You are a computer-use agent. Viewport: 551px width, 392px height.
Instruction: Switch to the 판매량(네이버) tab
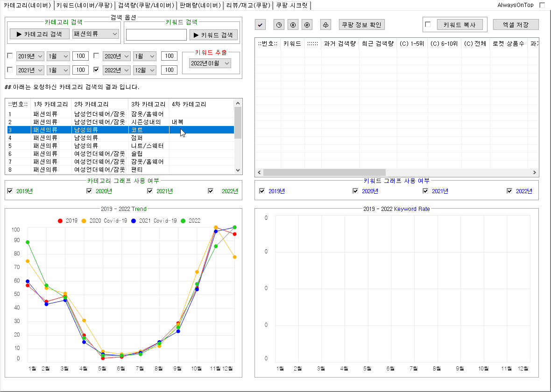pos(200,5)
